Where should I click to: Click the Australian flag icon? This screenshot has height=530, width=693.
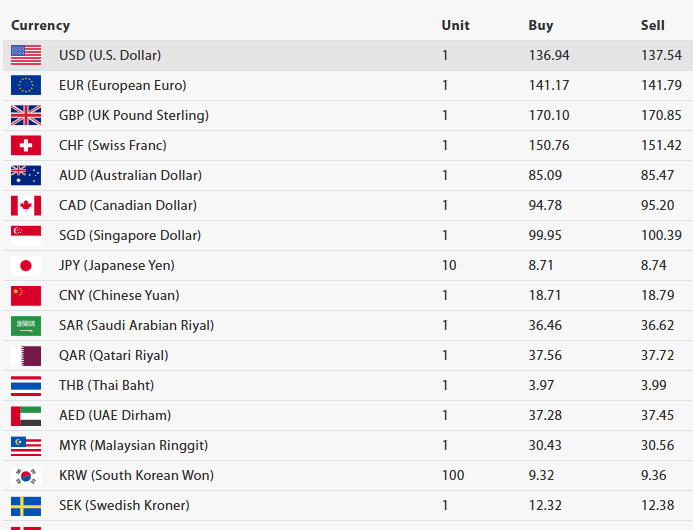26,175
